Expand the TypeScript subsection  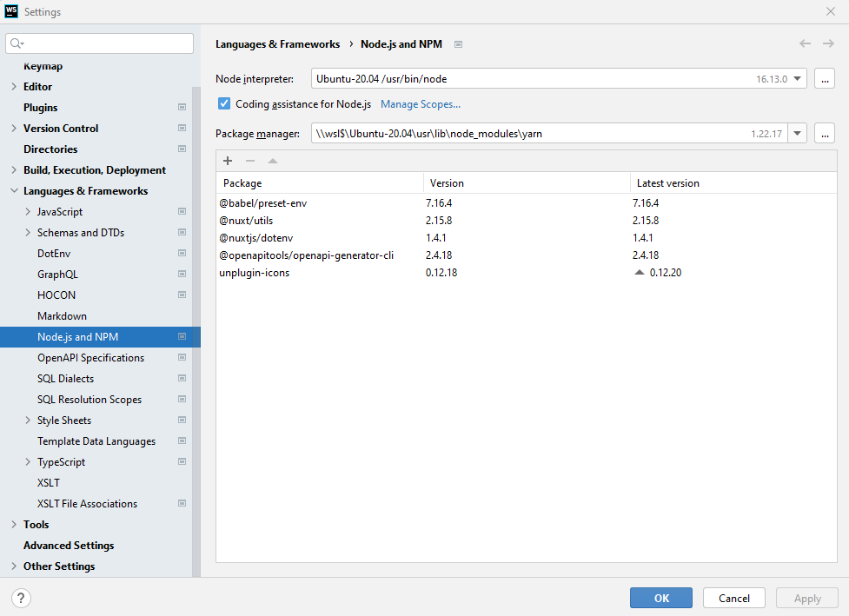click(28, 461)
